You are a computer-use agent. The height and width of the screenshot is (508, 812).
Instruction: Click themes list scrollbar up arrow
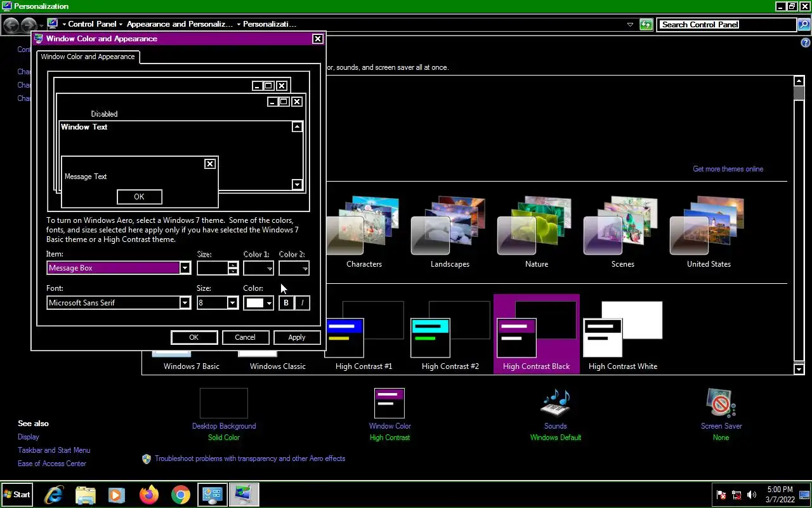[x=799, y=81]
